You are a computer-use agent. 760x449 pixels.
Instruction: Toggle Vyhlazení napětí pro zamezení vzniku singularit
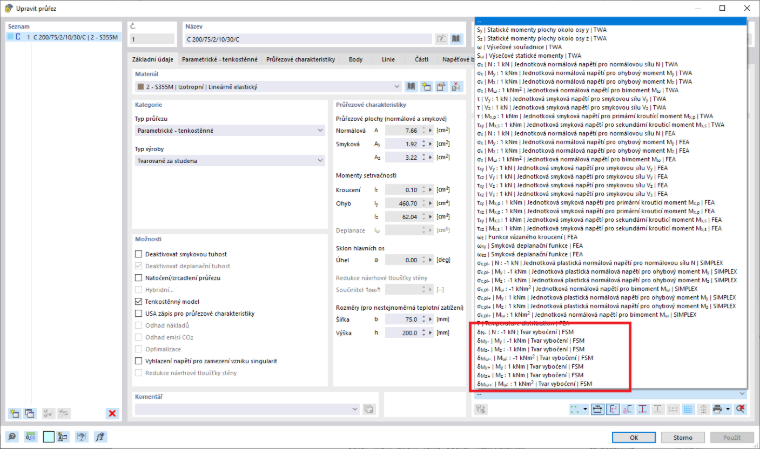click(139, 361)
